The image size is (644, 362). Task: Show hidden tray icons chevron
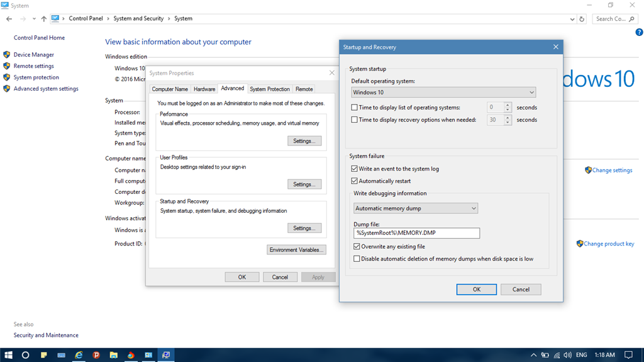pyautogui.click(x=533, y=355)
